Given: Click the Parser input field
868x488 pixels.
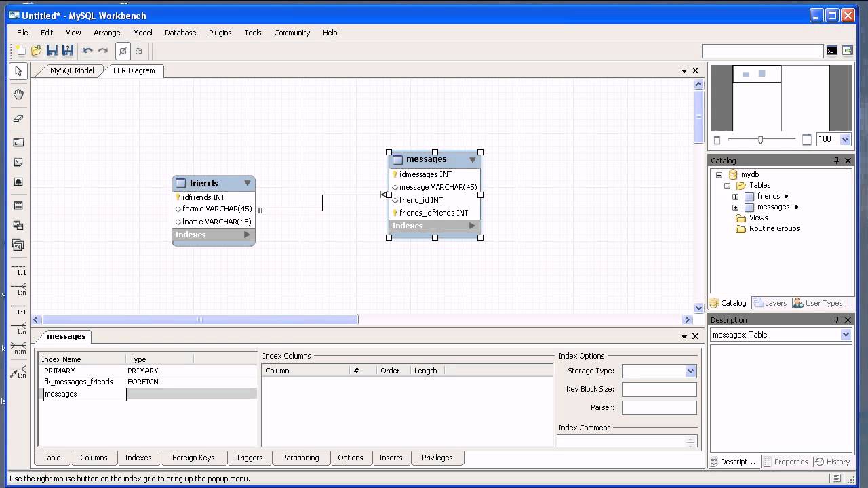Looking at the screenshot, I should tap(659, 407).
